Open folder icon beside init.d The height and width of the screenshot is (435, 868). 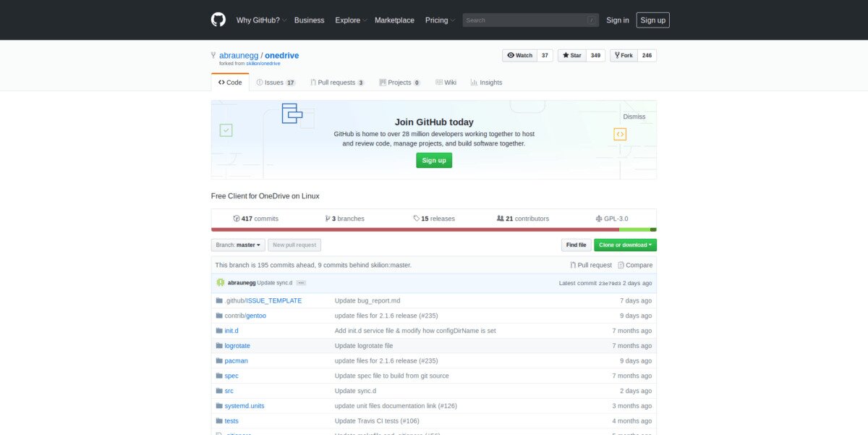(x=218, y=331)
